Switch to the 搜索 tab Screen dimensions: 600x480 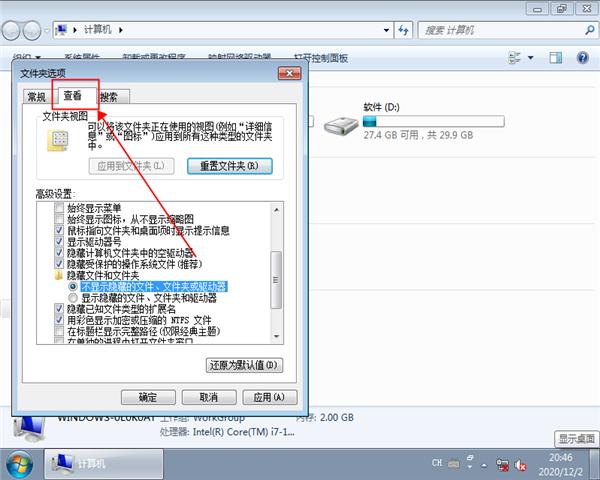[111, 96]
